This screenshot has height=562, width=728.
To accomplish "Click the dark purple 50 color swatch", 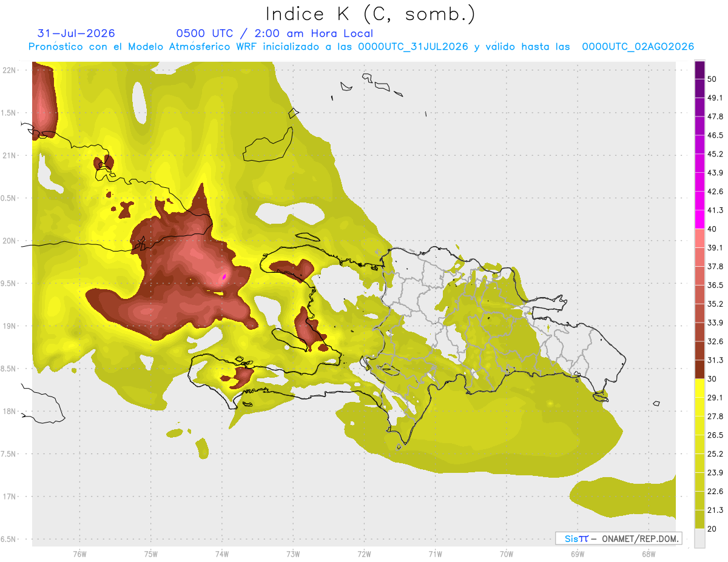I will 699,70.
